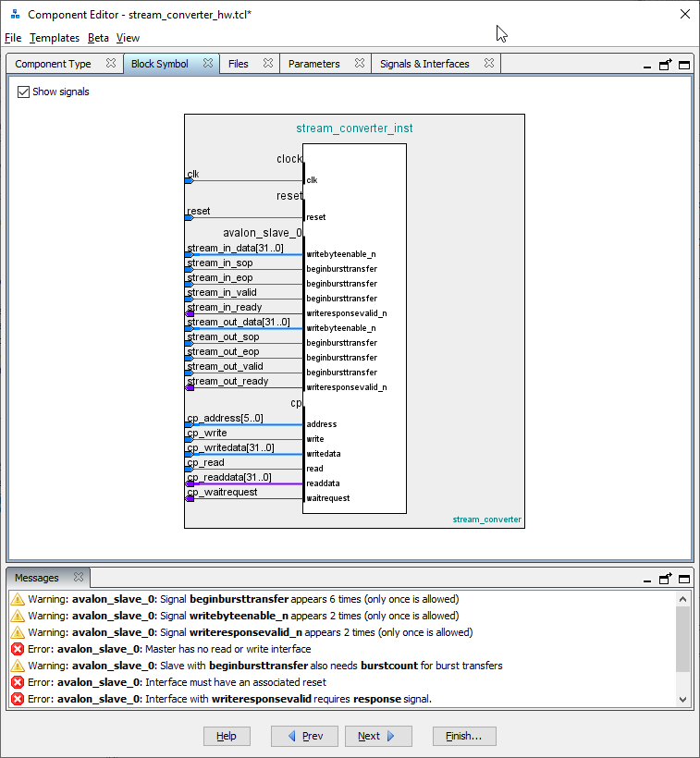Close the Block Symbol tab via its X icon
The width and height of the screenshot is (700, 758).
pyautogui.click(x=208, y=64)
